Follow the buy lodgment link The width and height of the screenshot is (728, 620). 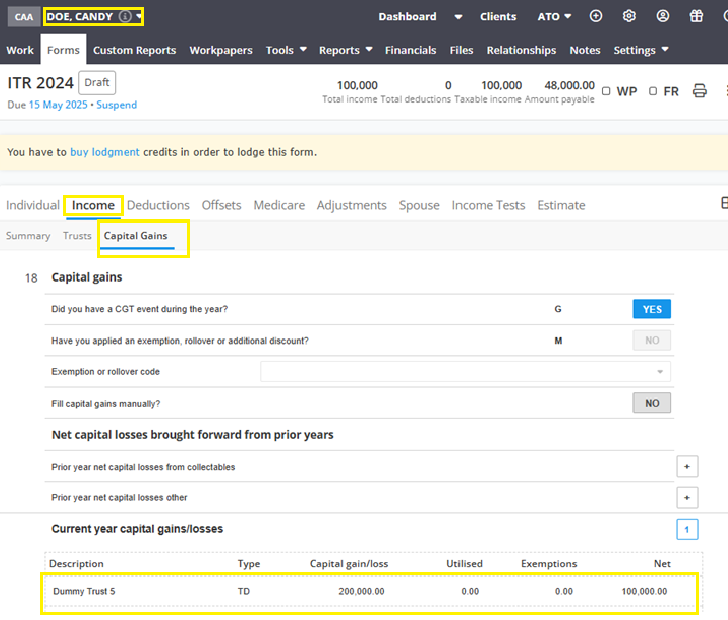pyautogui.click(x=105, y=152)
